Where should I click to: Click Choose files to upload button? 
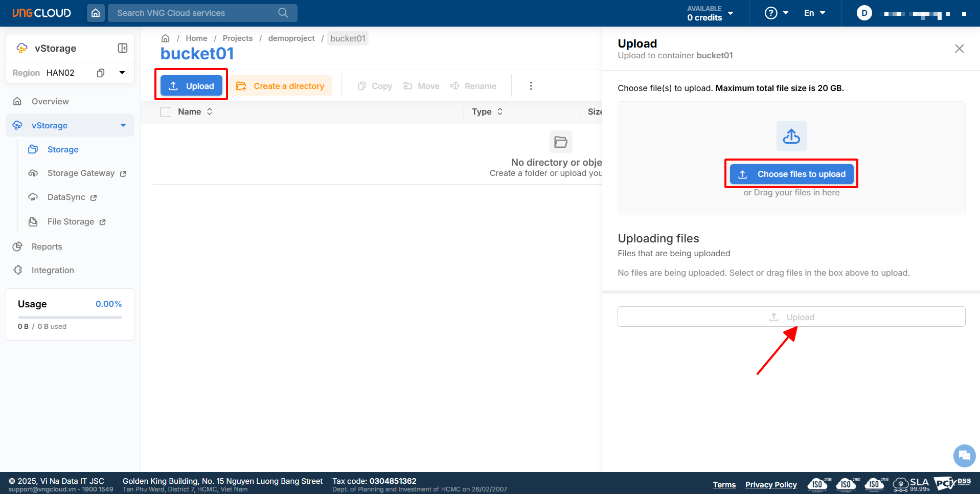(x=791, y=174)
